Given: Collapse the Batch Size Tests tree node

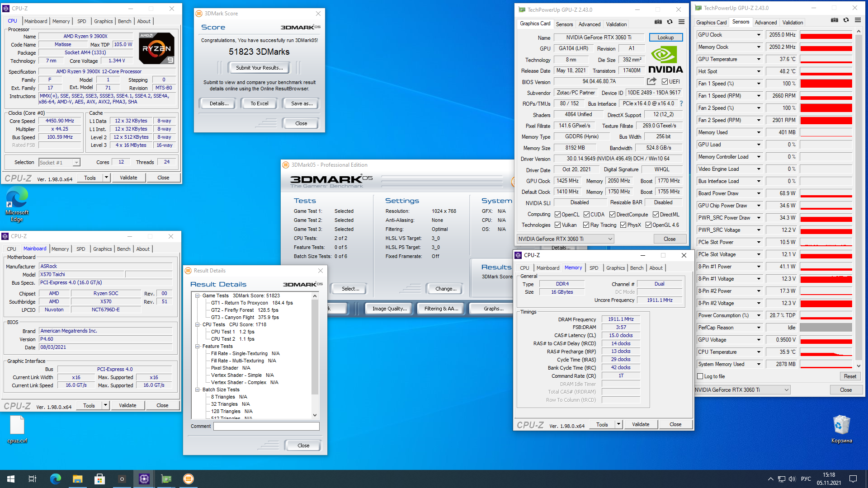Looking at the screenshot, I should click(x=198, y=390).
